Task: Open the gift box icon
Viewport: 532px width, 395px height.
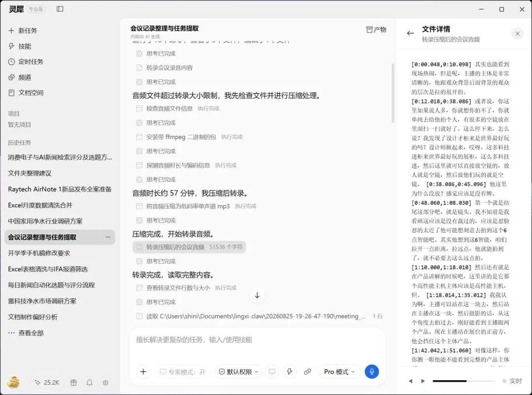Action: (x=73, y=383)
